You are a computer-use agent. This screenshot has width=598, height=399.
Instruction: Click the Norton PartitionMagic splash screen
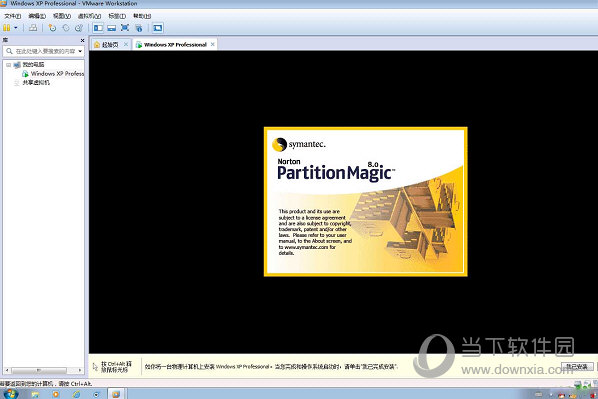pos(365,201)
